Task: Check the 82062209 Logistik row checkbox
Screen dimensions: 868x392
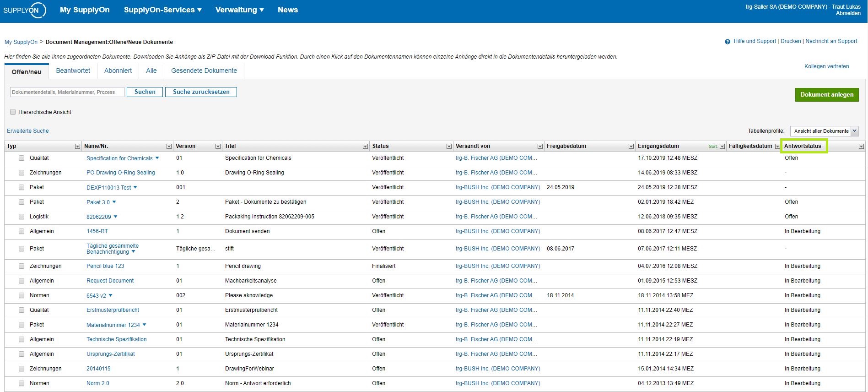Action: click(x=22, y=217)
